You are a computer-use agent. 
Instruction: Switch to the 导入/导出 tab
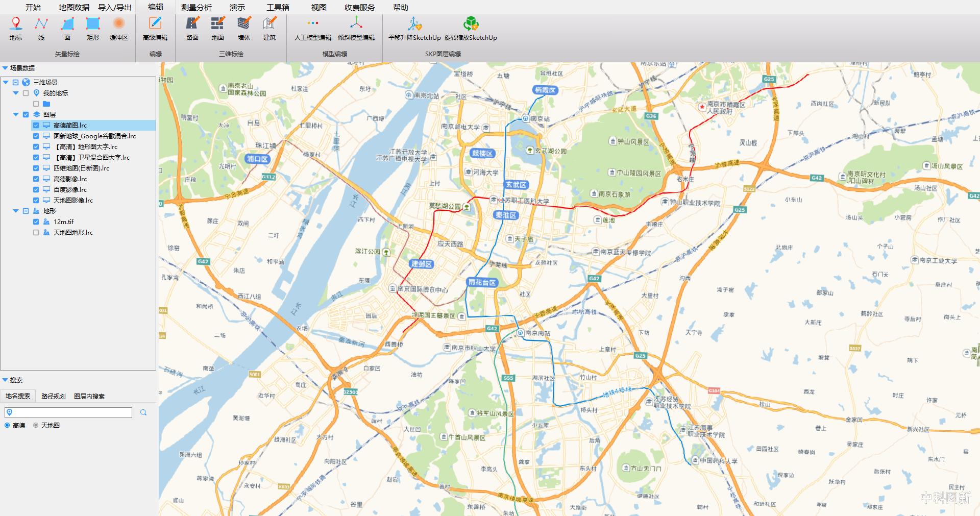pos(115,7)
